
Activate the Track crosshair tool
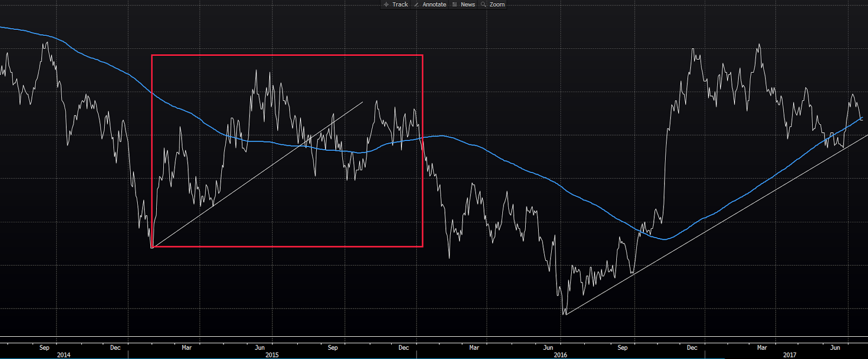coord(396,4)
